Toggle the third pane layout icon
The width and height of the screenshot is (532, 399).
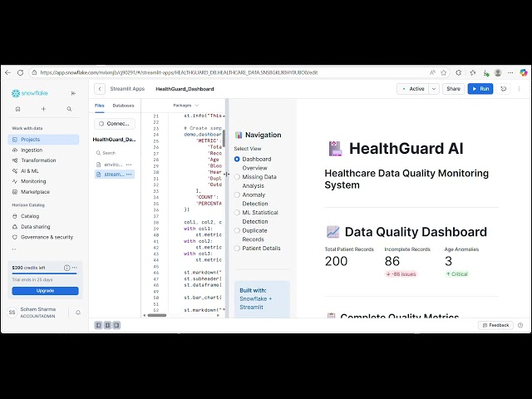(x=116, y=325)
